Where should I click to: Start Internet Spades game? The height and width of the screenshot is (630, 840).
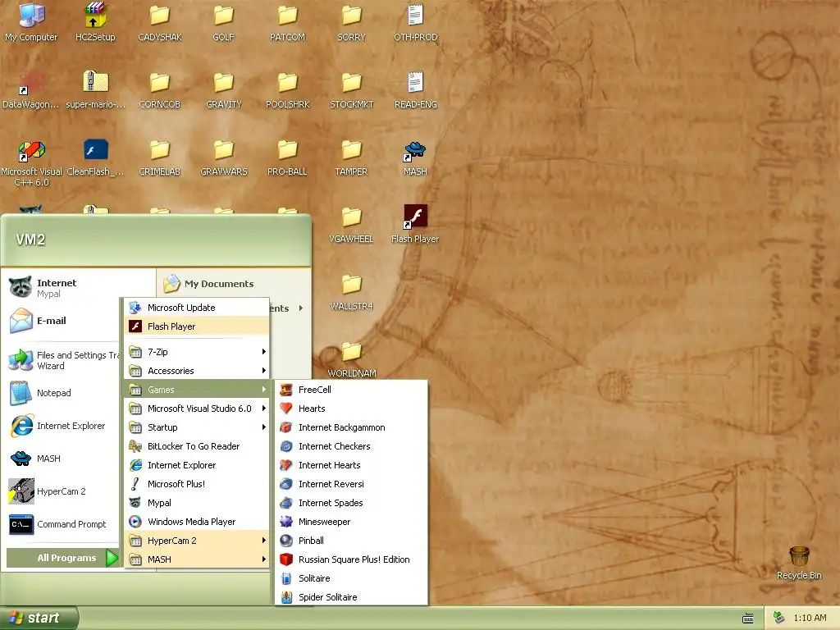pos(351,503)
